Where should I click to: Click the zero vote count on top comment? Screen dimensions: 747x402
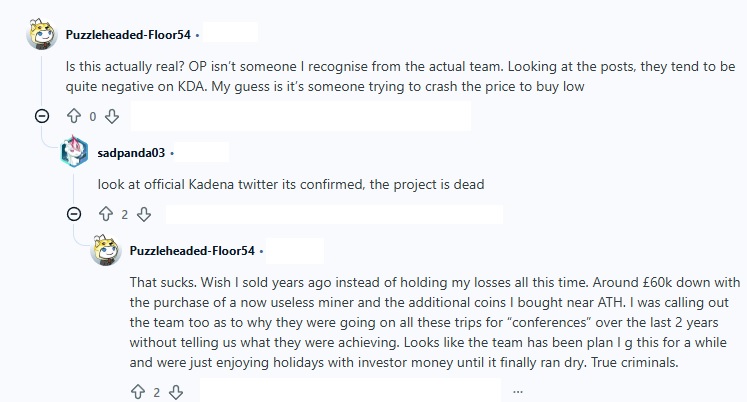[x=93, y=116]
